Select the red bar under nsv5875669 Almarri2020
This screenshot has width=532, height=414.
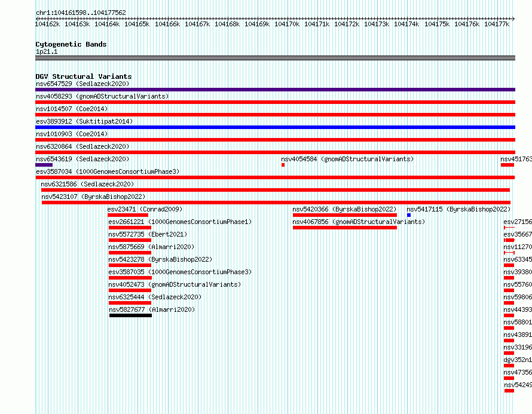130,253
